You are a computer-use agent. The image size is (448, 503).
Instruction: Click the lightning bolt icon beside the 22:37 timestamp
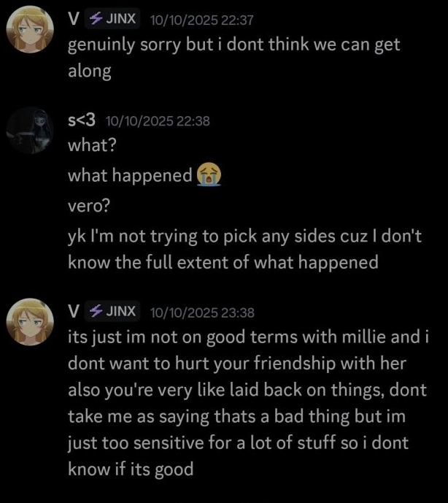coord(95,20)
